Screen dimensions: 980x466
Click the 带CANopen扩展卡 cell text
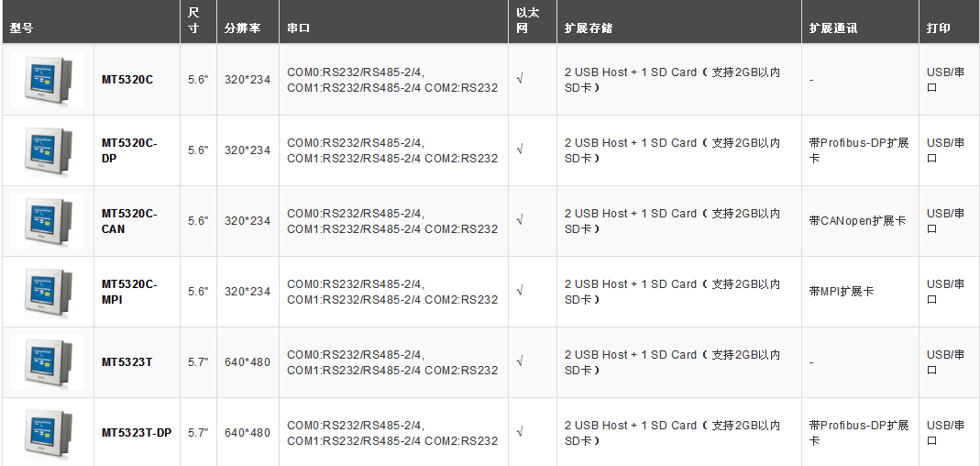[857, 221]
